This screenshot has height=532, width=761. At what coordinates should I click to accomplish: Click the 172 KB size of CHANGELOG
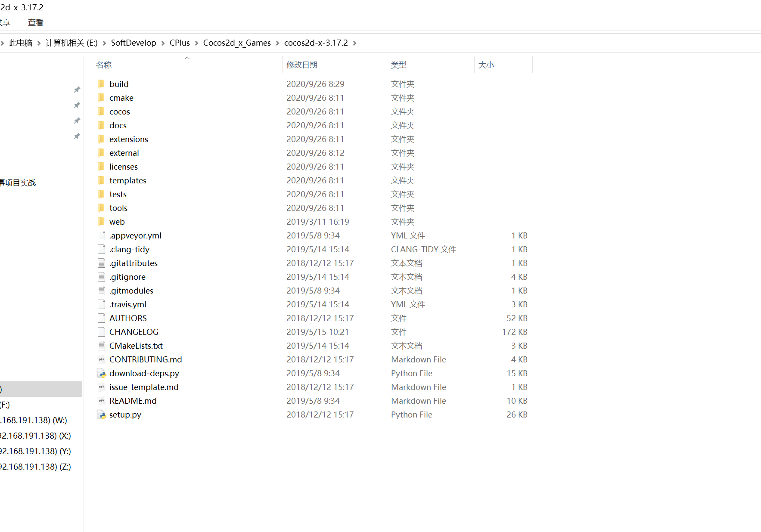click(515, 332)
